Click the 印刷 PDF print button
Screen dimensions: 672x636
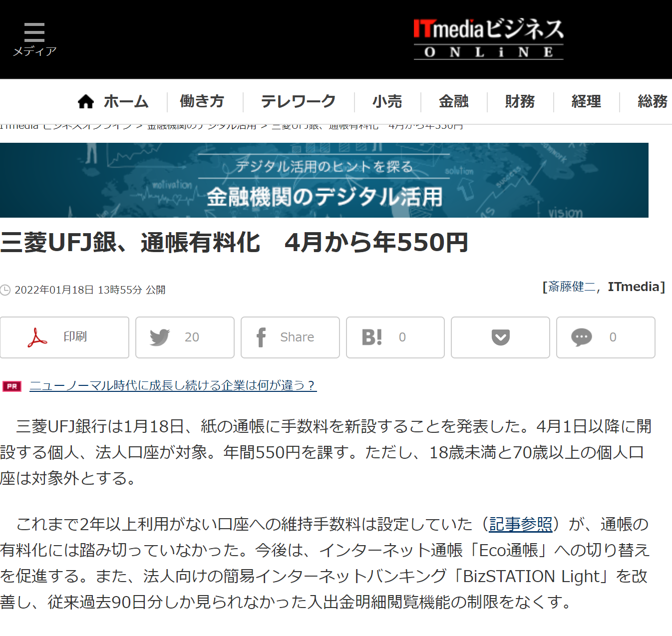[64, 337]
